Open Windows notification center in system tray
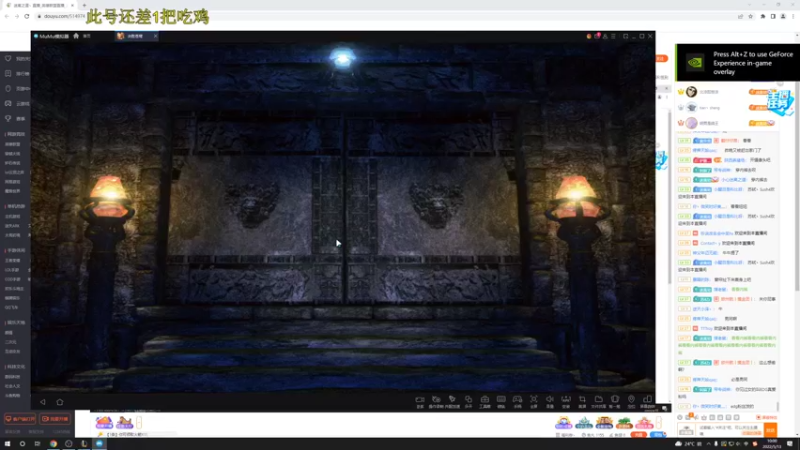This screenshot has width=800, height=450. point(790,444)
